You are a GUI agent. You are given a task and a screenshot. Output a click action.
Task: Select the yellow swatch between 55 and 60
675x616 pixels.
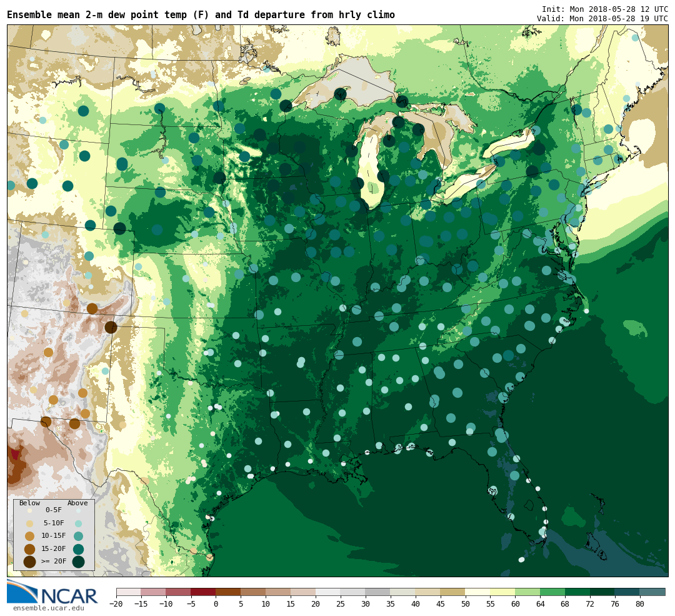[503, 592]
